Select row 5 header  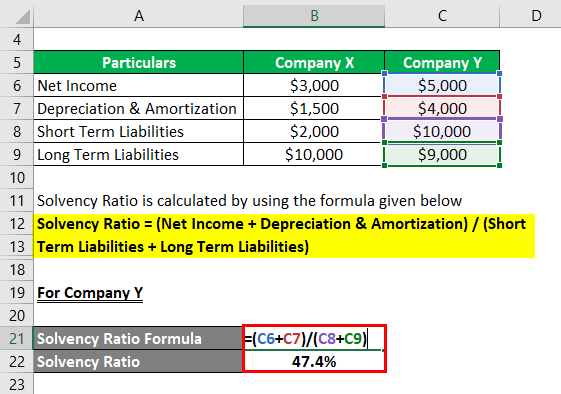[17, 62]
